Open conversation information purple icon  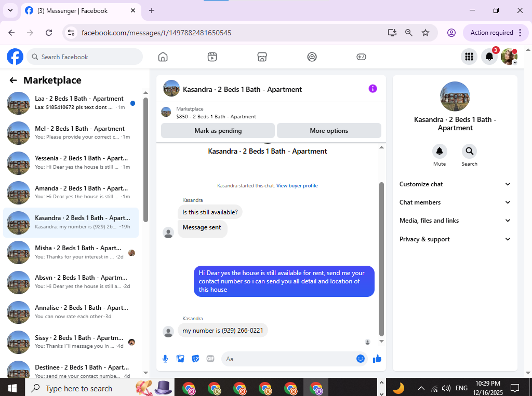[373, 89]
